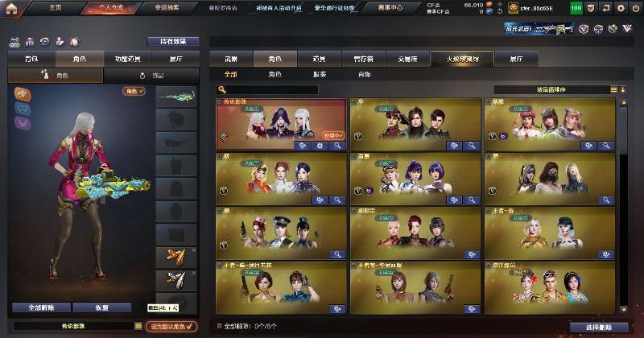Viewport: 644px width, 338px height.
Task: Click the power icon in top bar
Action: click(x=636, y=8)
